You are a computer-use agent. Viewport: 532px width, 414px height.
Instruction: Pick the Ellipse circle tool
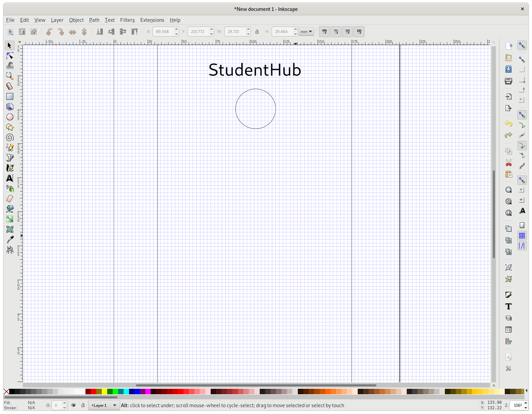click(10, 117)
